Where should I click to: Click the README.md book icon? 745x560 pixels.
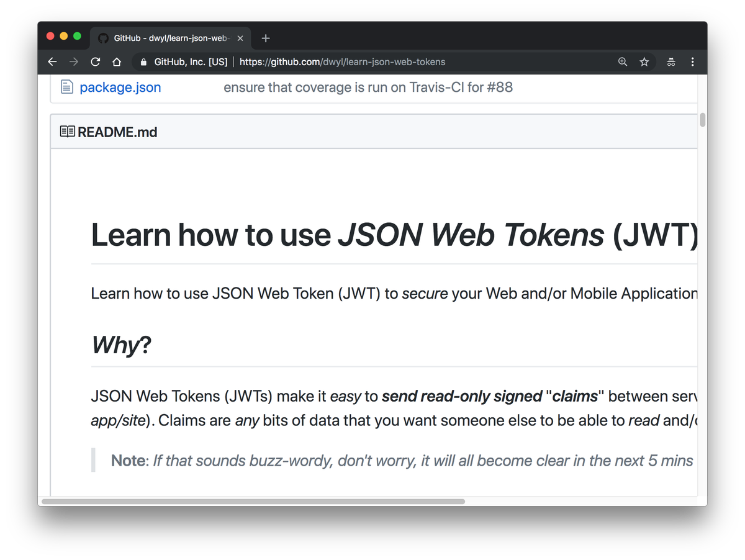[x=67, y=132]
